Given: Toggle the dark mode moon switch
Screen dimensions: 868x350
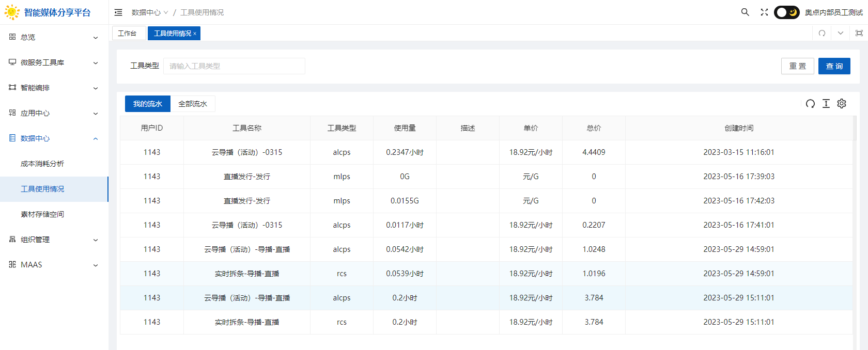Looking at the screenshot, I should 786,12.
